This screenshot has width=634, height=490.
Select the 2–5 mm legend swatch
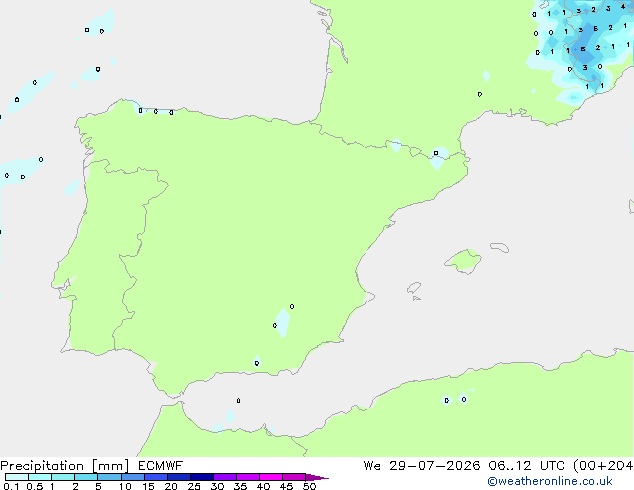click(86, 477)
